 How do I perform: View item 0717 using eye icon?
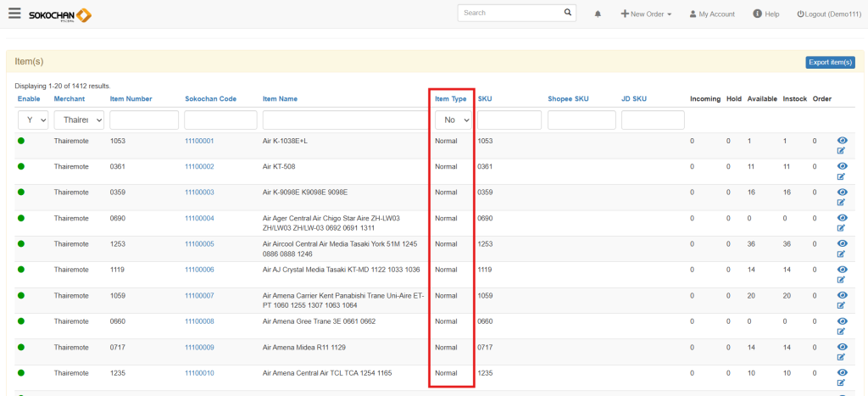[841, 347]
